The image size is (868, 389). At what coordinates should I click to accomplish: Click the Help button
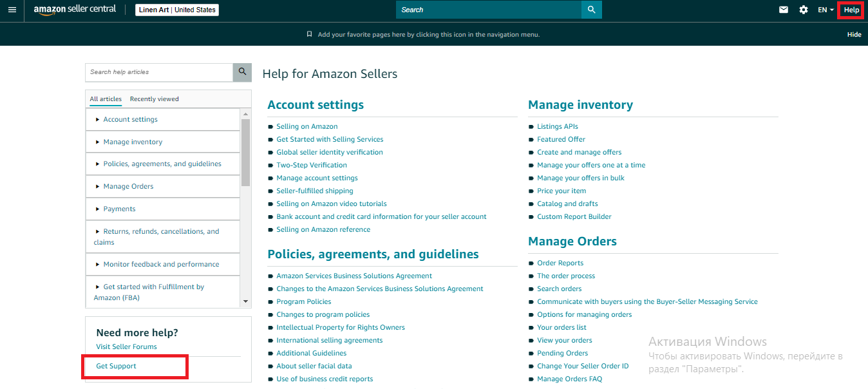[x=851, y=10]
